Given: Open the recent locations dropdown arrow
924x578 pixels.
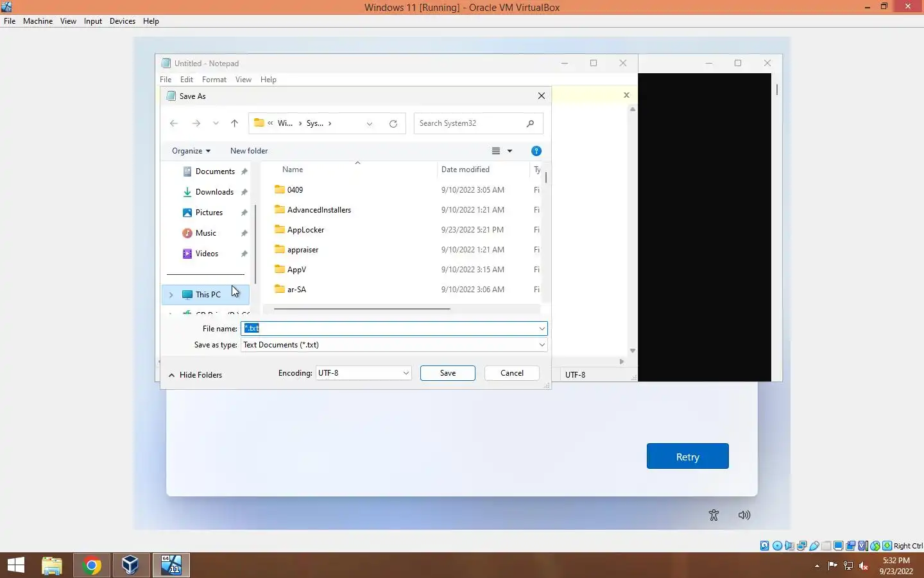Looking at the screenshot, I should (216, 123).
